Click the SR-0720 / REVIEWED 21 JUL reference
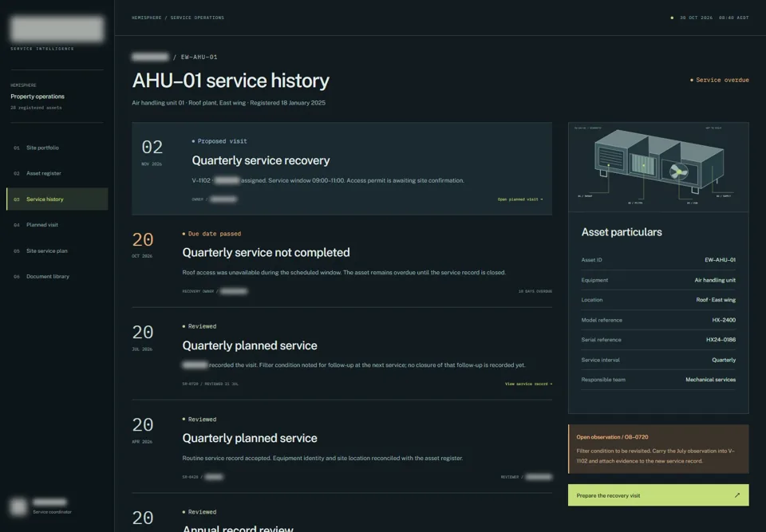This screenshot has width=766, height=532. click(x=210, y=384)
